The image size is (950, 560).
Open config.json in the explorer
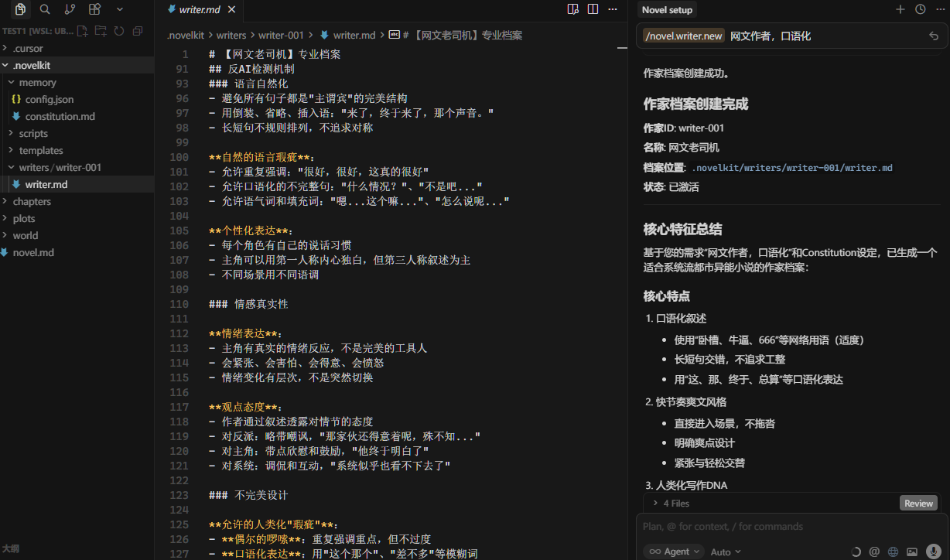77,99
